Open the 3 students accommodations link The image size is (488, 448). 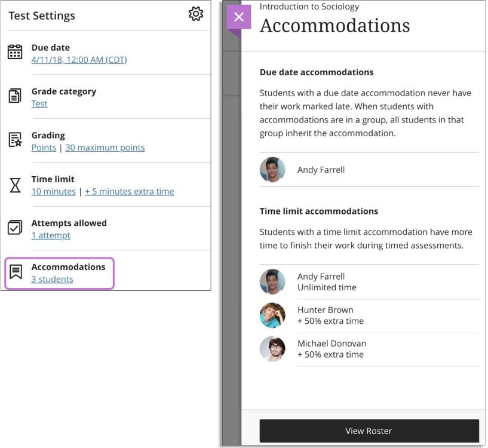coord(53,280)
